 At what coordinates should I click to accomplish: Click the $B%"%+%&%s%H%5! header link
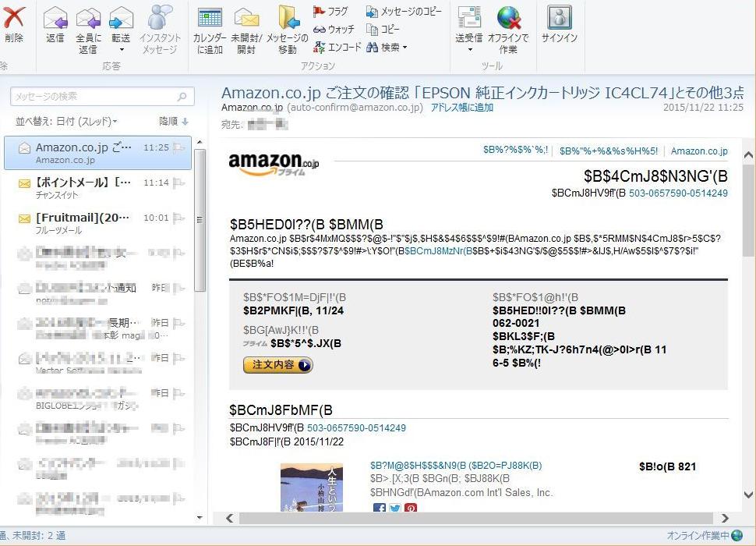tap(609, 151)
